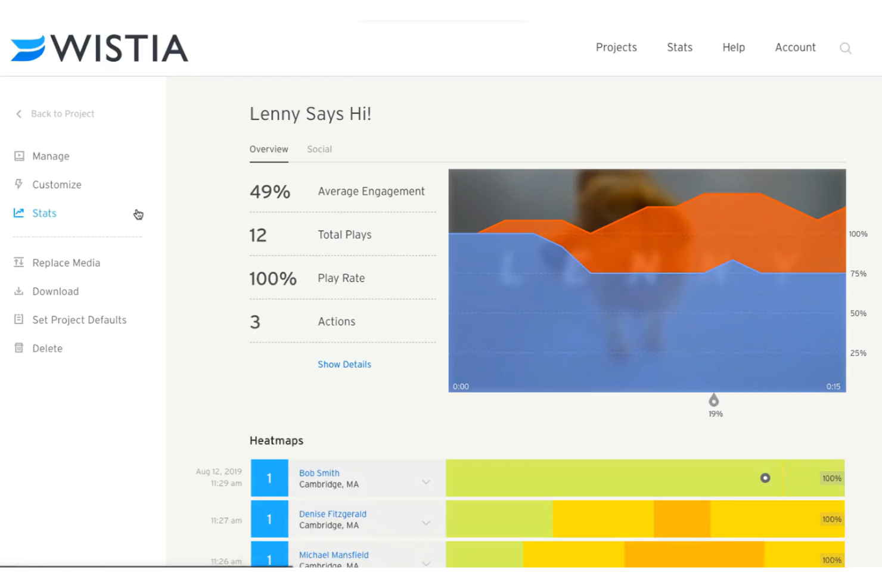Open Manage via its sidebar icon
The width and height of the screenshot is (882, 588).
(x=18, y=155)
